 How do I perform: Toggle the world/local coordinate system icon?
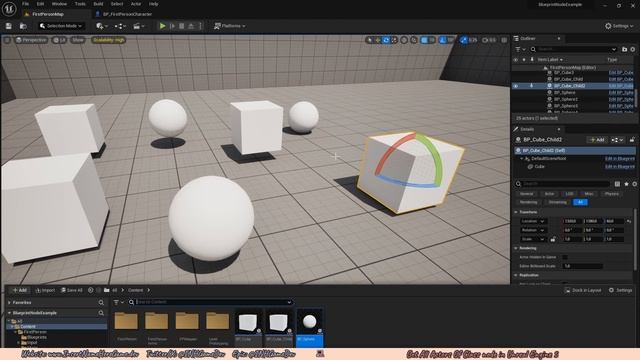(x=404, y=40)
